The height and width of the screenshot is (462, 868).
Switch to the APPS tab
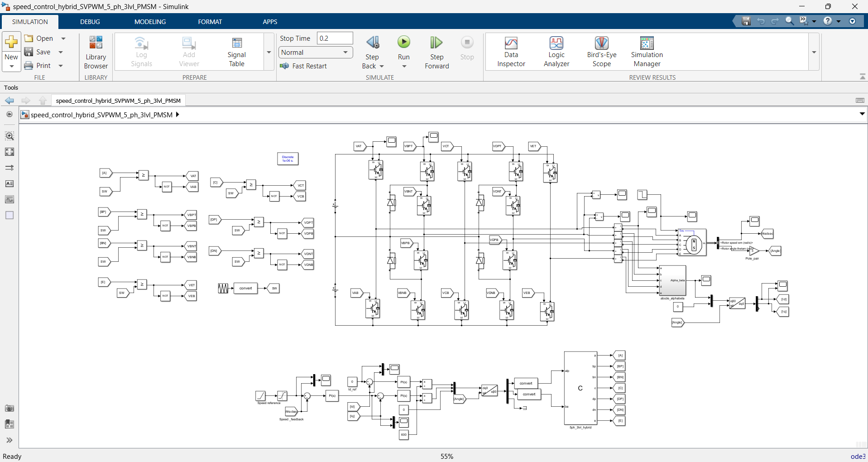click(270, 22)
